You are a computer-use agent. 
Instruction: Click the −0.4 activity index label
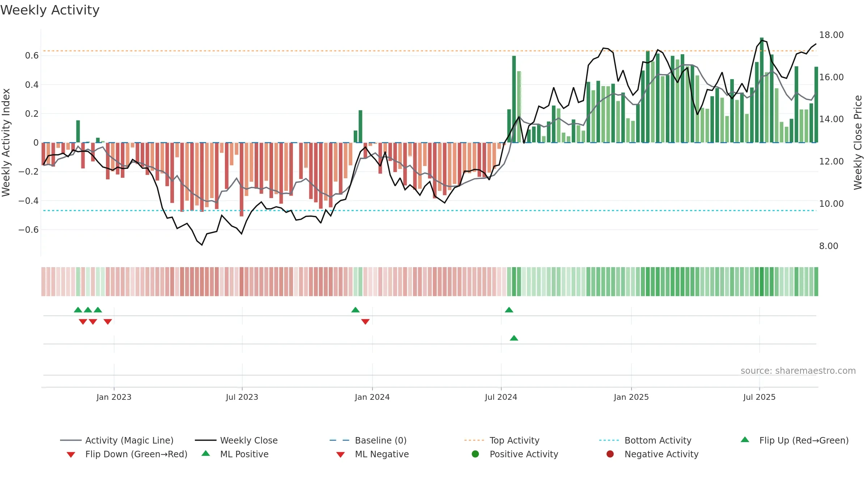pos(29,201)
